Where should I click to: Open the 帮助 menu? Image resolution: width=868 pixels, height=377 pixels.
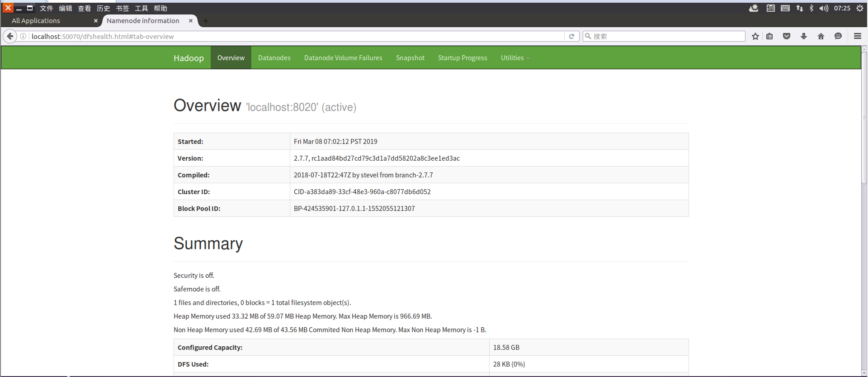(x=160, y=8)
